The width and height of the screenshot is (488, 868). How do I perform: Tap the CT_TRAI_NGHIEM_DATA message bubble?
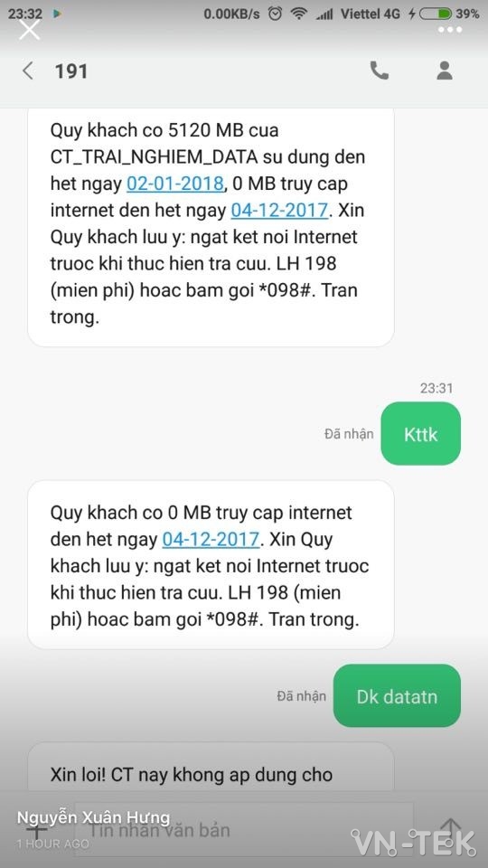(211, 227)
